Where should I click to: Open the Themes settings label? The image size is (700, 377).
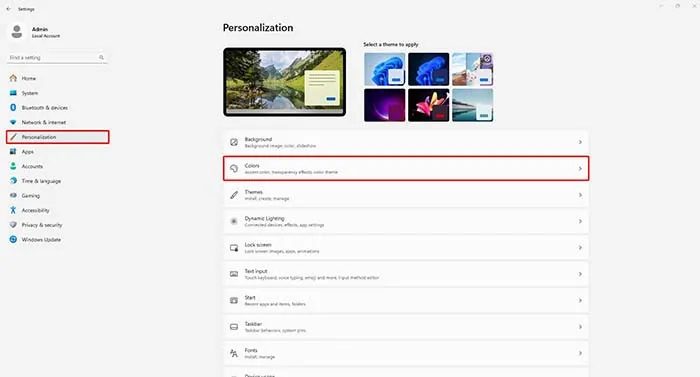tap(254, 192)
